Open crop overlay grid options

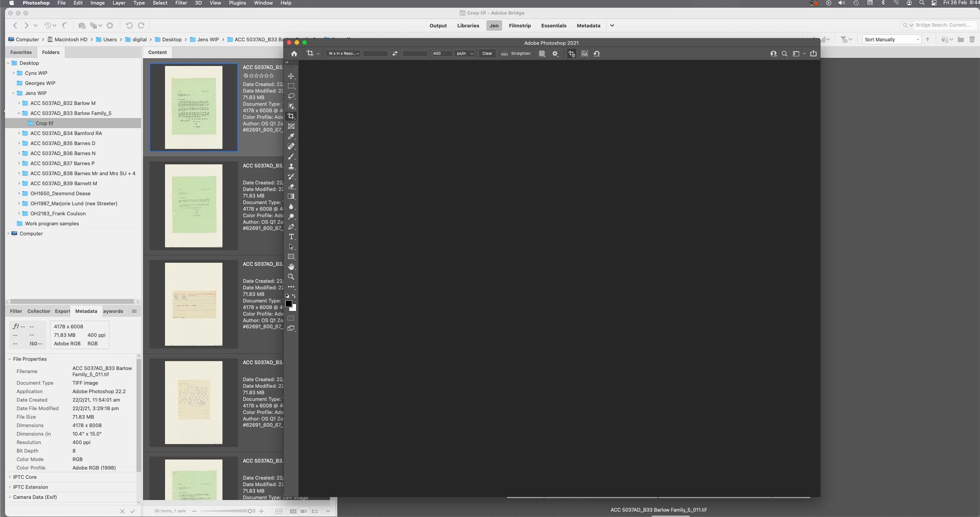[x=542, y=54]
